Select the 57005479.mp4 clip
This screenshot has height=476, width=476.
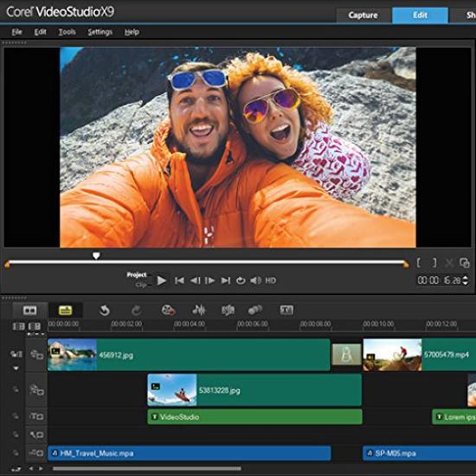click(x=420, y=355)
